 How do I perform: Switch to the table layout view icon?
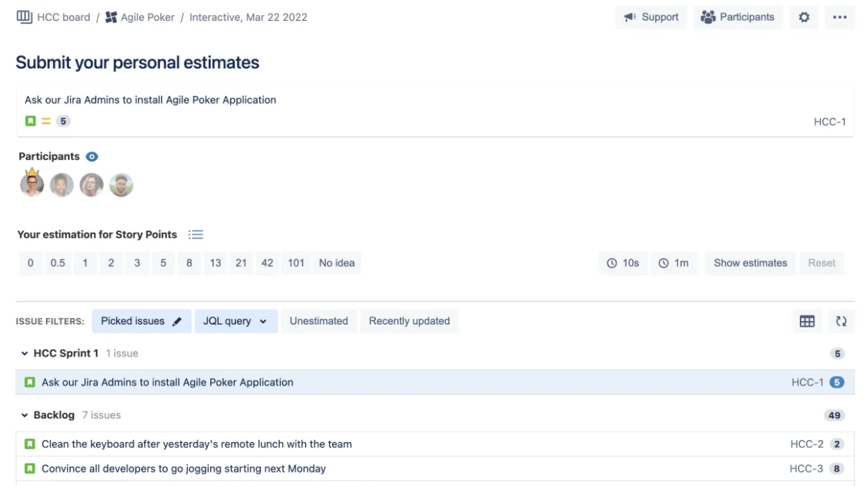807,321
